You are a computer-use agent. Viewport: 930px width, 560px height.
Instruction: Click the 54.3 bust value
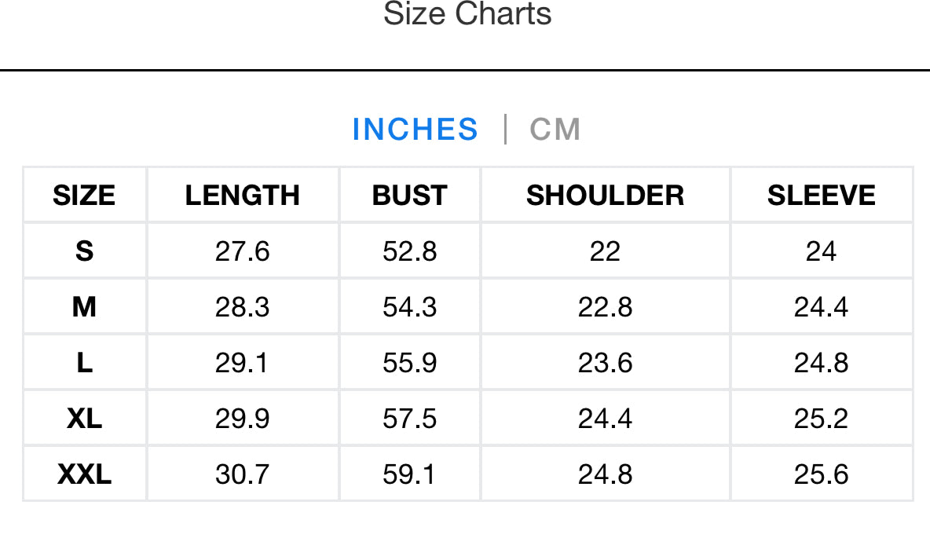tap(409, 307)
